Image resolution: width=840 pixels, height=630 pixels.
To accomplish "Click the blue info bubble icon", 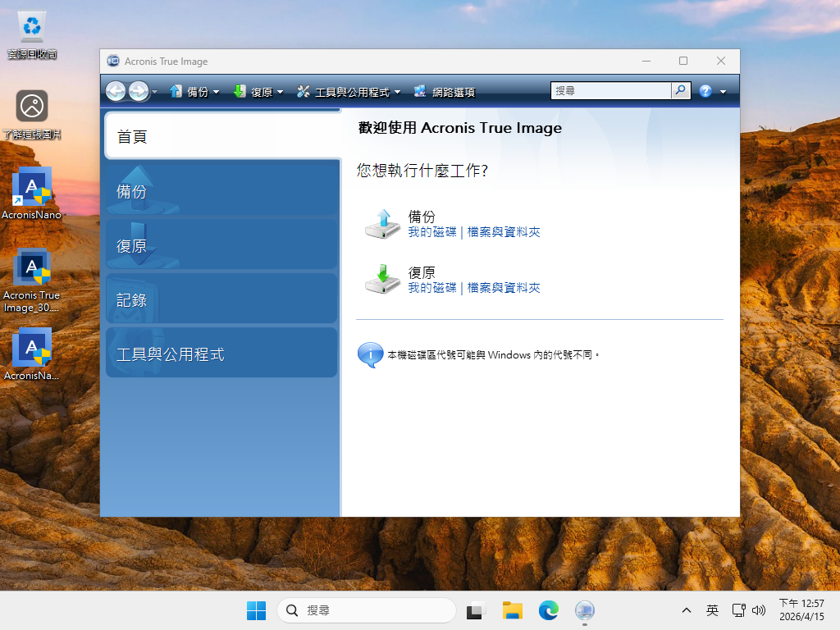I will coord(370,354).
